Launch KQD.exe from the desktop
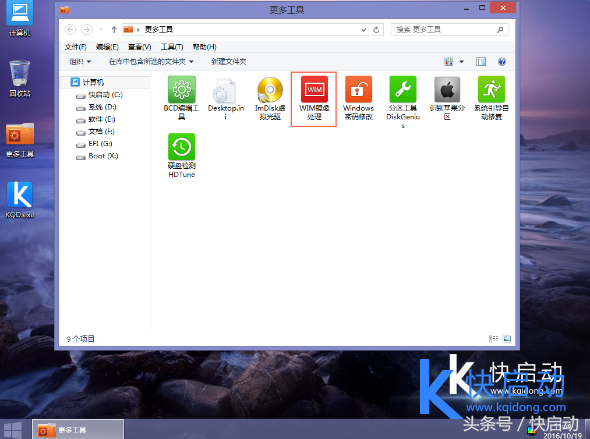This screenshot has width=590, height=439. 20,200
